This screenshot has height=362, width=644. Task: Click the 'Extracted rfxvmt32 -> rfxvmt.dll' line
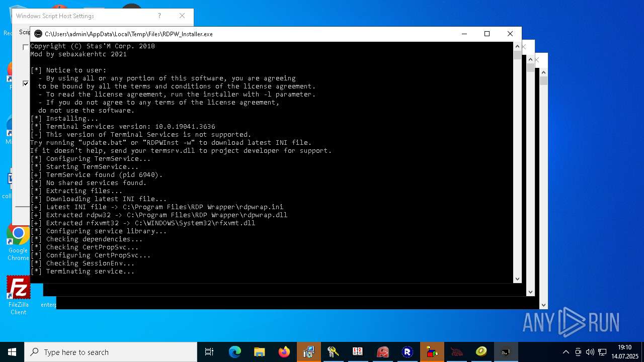click(143, 223)
